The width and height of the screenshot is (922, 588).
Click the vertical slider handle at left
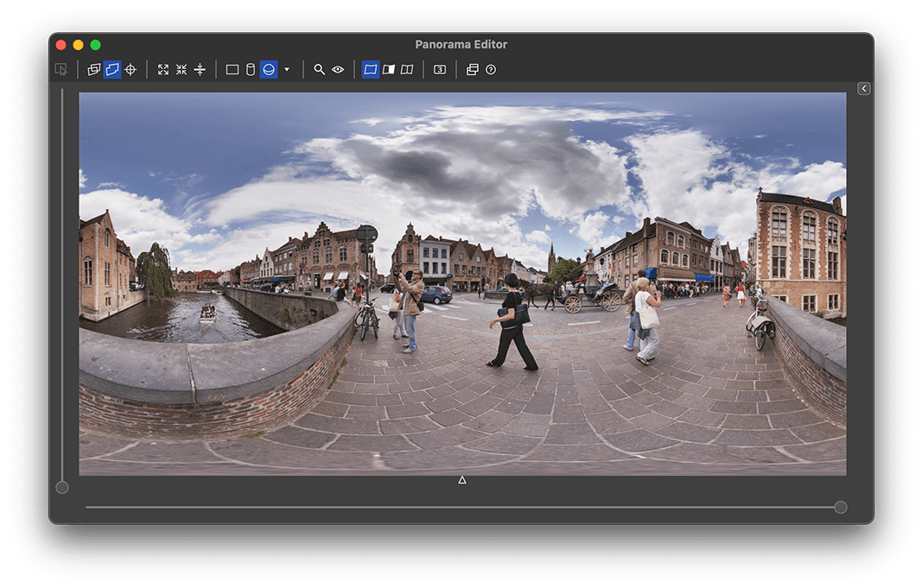click(x=62, y=488)
